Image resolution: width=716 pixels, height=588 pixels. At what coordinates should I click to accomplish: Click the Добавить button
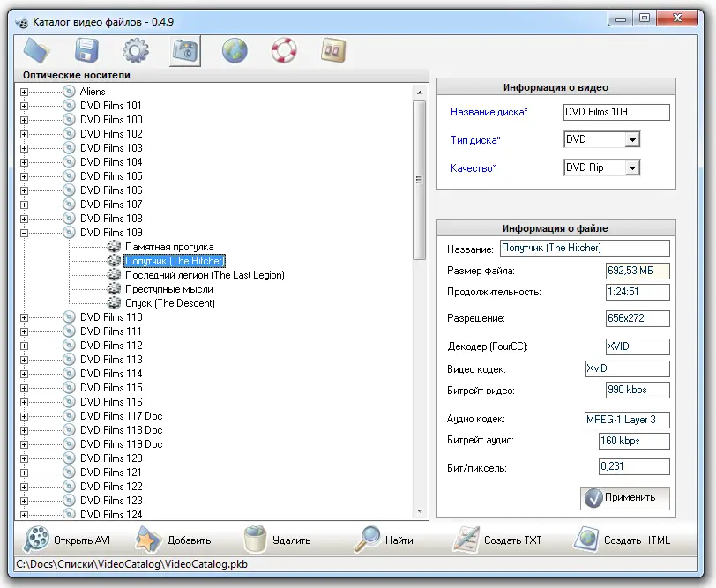pos(173,540)
